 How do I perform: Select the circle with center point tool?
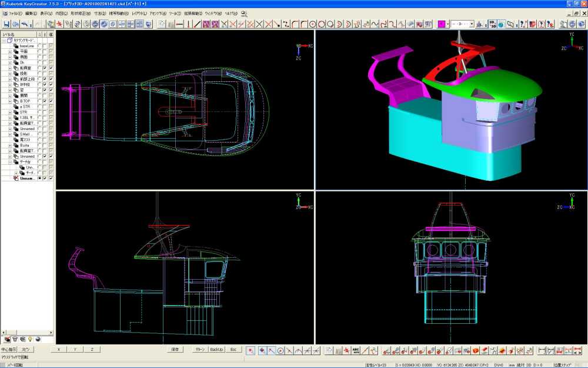point(313,24)
